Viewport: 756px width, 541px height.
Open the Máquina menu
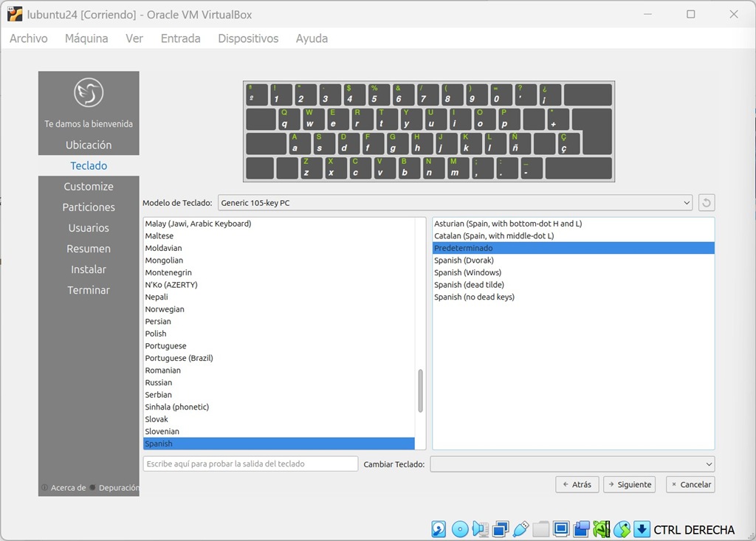tap(86, 38)
